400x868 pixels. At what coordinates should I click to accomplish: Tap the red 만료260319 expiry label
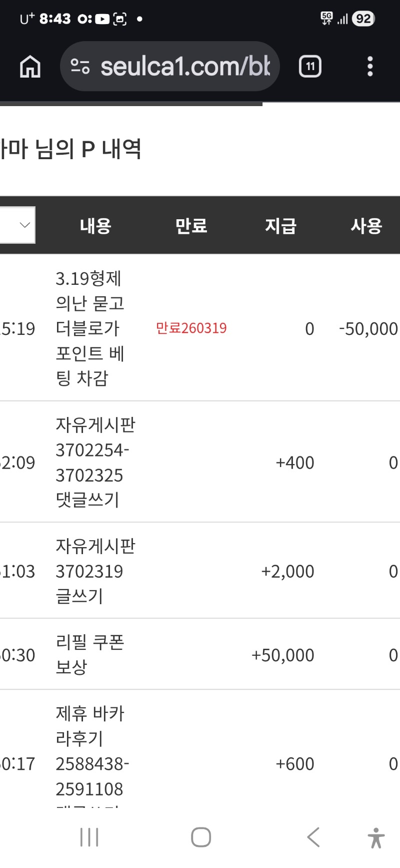pos(191,328)
